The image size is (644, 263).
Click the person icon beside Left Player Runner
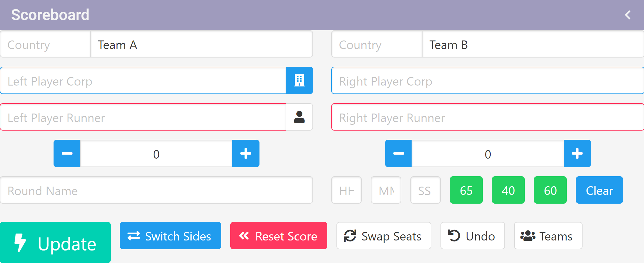pos(299,117)
